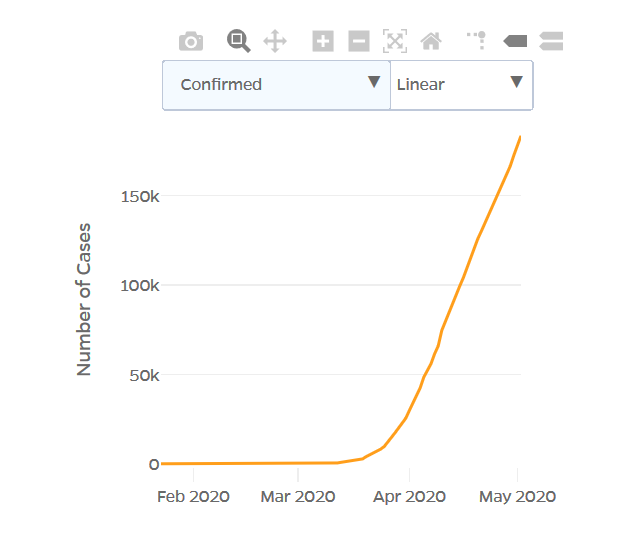Click the 100k y-axis tick label
The image size is (643, 533).
140,286
